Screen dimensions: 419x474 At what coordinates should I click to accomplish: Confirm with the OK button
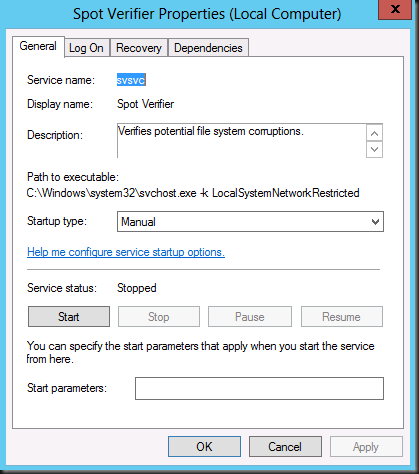204,447
